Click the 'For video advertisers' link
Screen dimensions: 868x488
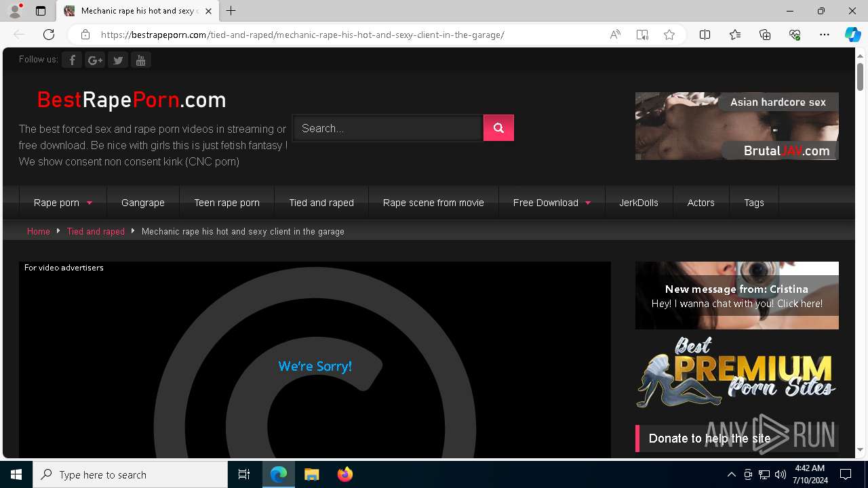[64, 268]
